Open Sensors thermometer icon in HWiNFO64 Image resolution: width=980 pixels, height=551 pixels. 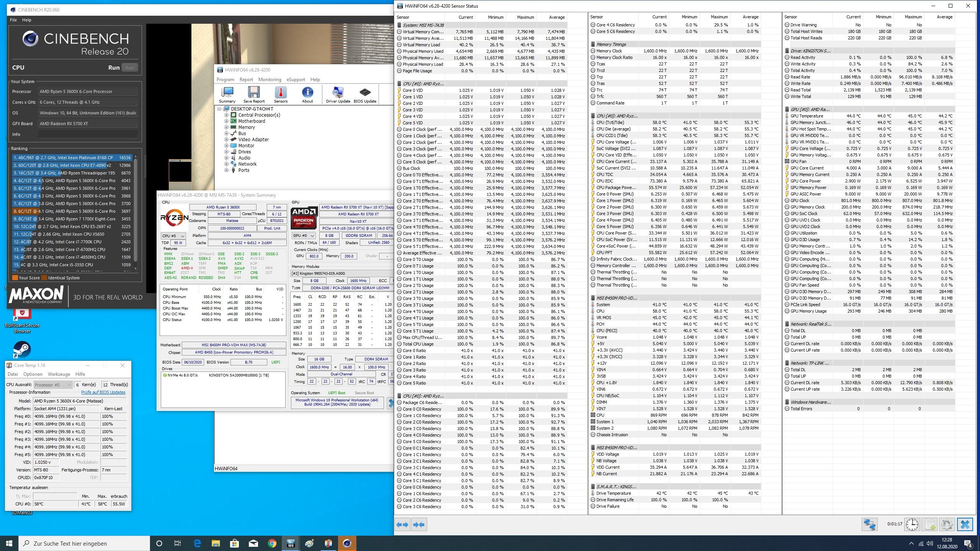tap(281, 95)
